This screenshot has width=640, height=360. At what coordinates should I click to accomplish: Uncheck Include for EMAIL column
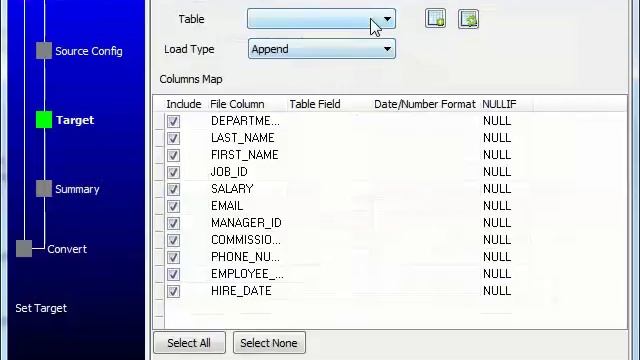pyautogui.click(x=173, y=206)
